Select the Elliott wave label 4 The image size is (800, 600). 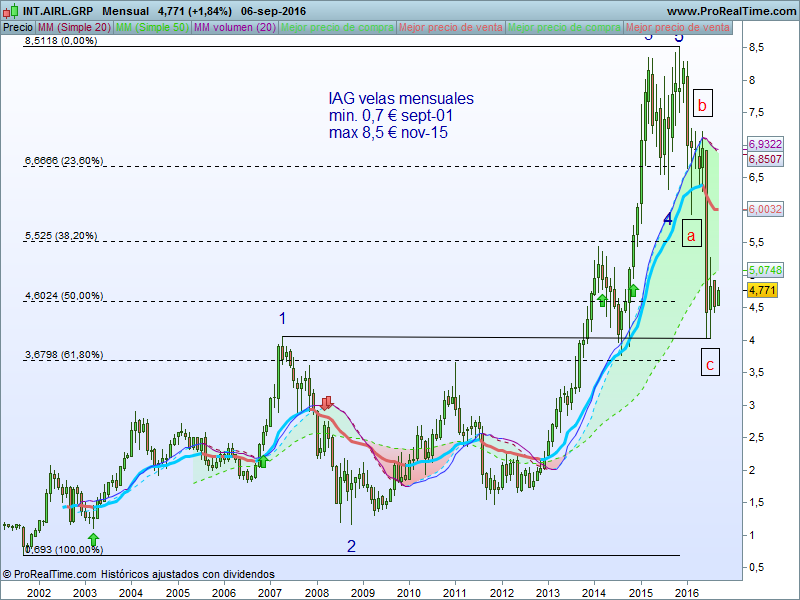point(668,219)
